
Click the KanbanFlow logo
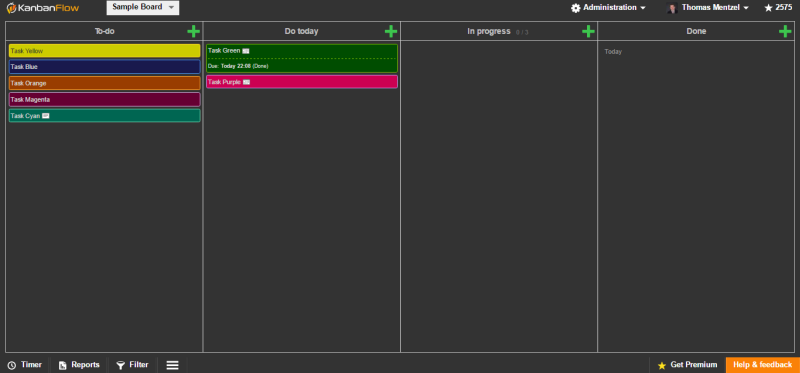pyautogui.click(x=43, y=8)
